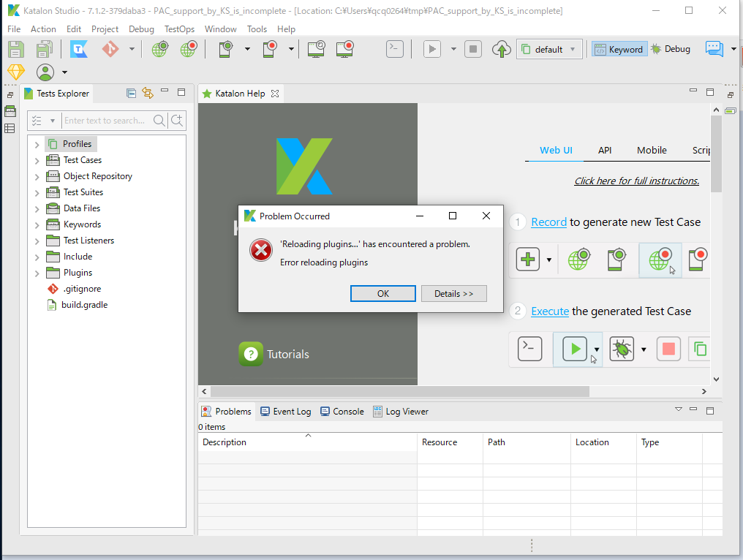Click the Tests Explorer search field
743x560 pixels.
pyautogui.click(x=107, y=121)
